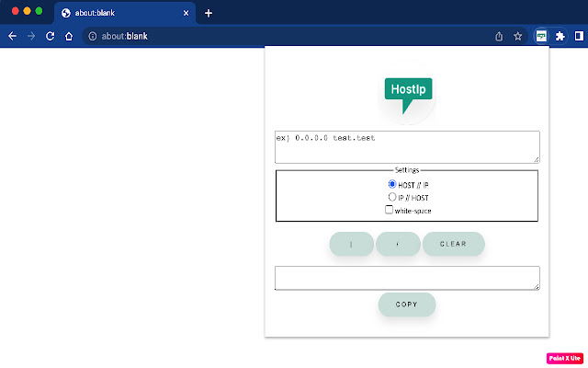588x368 pixels.
Task: Reload the page
Action: pyautogui.click(x=50, y=36)
